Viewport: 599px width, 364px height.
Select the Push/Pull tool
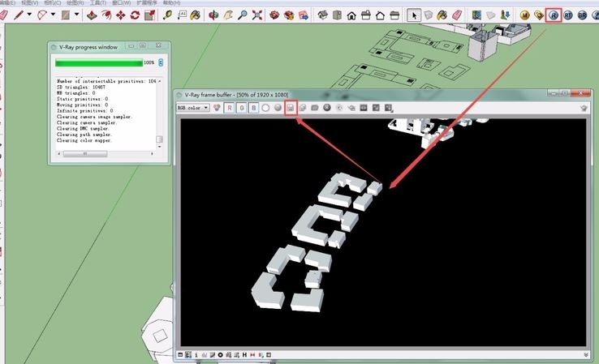(92, 15)
